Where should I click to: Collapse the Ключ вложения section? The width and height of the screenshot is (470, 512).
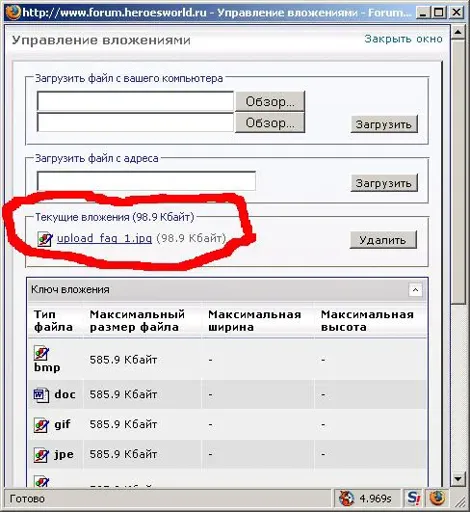(415, 290)
